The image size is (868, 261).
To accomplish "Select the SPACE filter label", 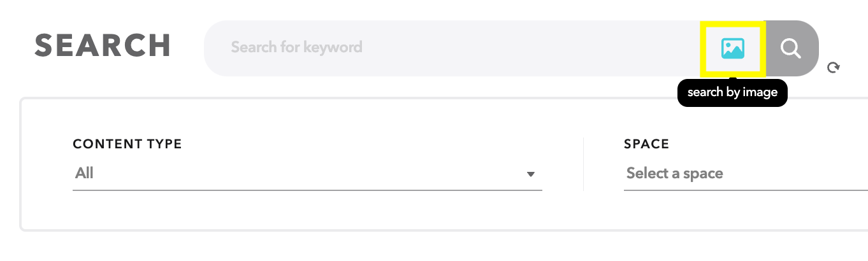I will [x=646, y=144].
